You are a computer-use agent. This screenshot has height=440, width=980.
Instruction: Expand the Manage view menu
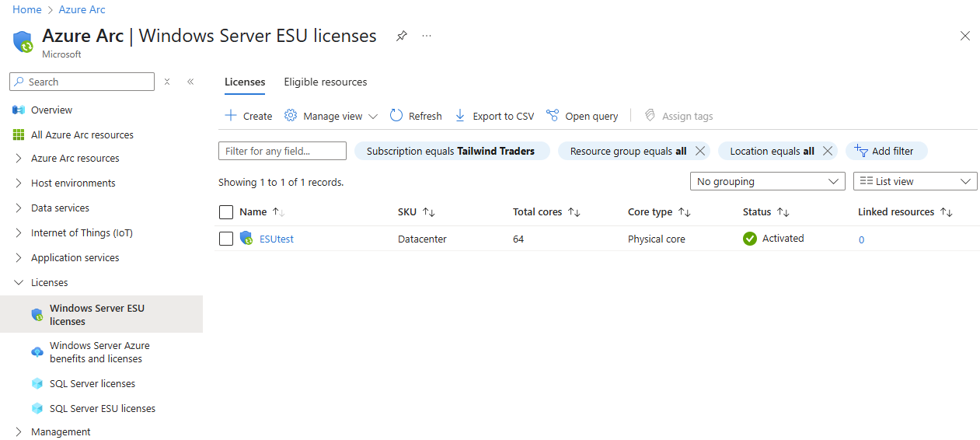point(331,116)
